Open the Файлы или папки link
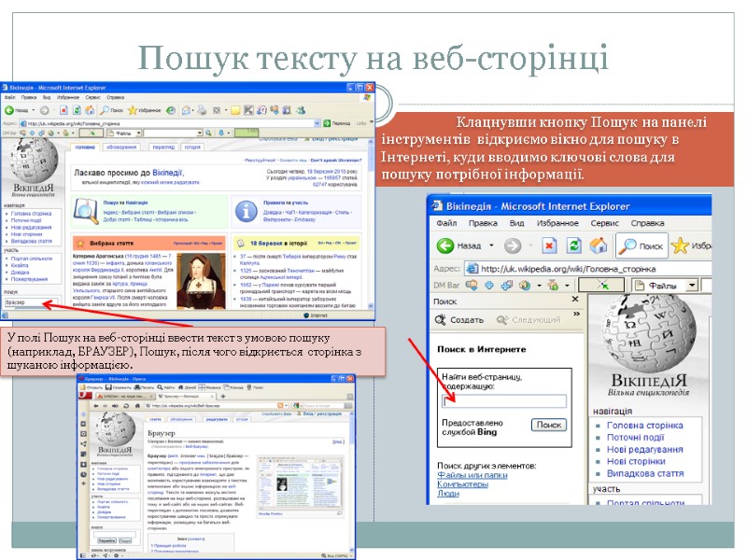This screenshot has width=747, height=560. (472, 475)
